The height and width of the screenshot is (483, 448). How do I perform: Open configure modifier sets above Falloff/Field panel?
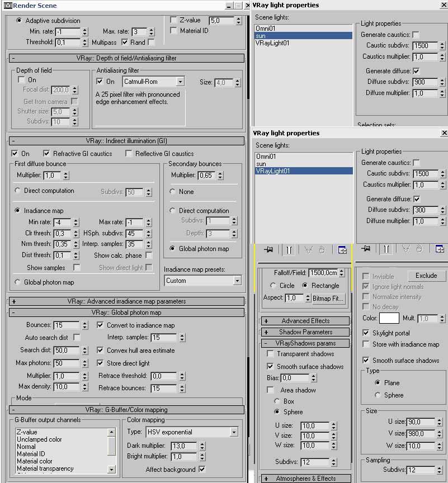pos(342,249)
